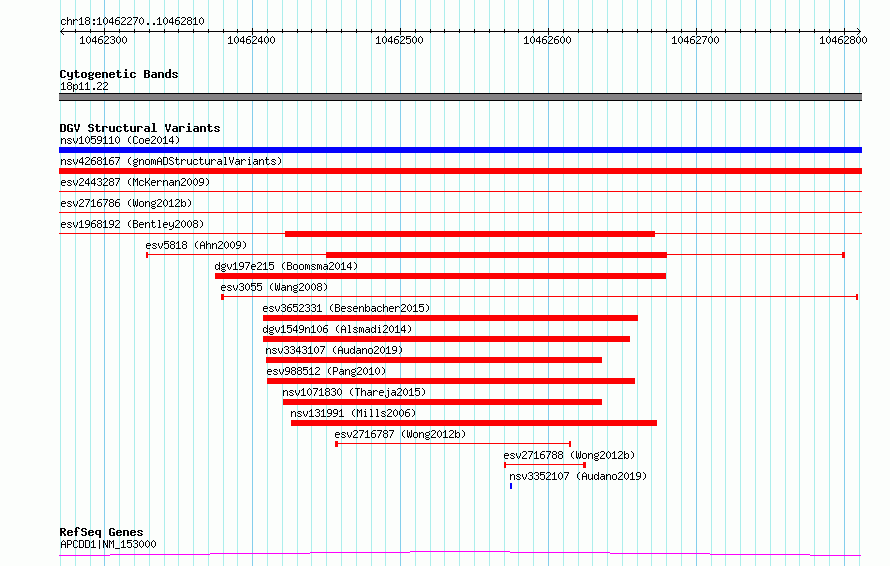Click the 18p11.22 band label
The image size is (890, 566).
[84, 86]
